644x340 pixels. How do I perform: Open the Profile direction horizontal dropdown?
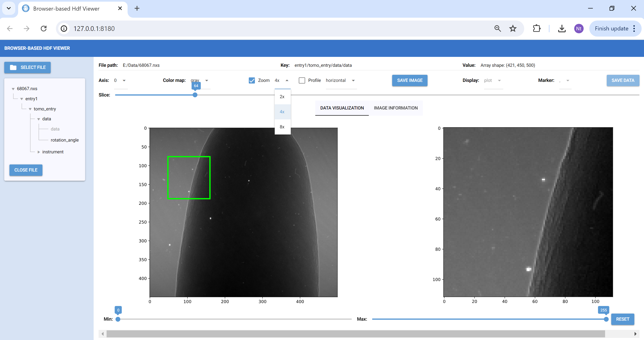point(341,80)
